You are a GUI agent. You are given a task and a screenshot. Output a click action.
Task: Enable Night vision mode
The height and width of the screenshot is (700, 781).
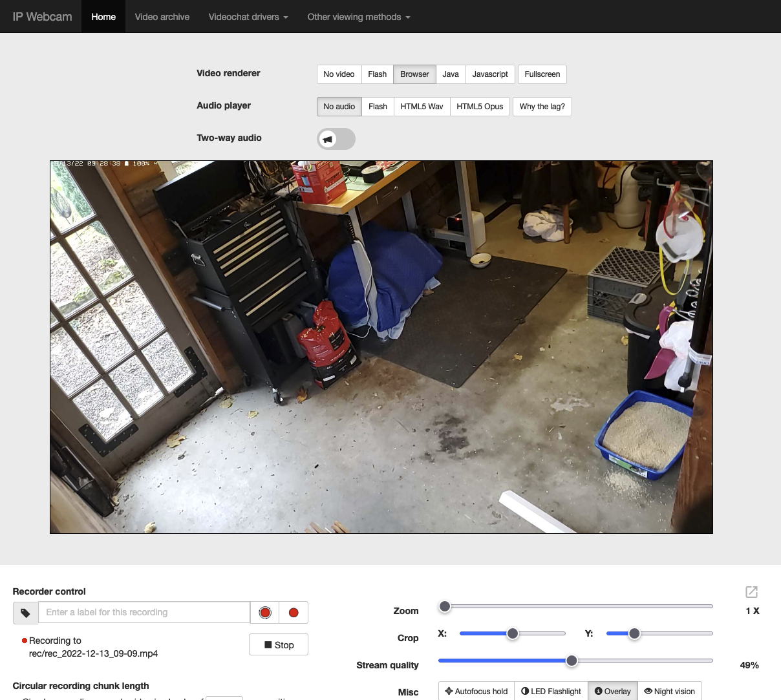(669, 691)
